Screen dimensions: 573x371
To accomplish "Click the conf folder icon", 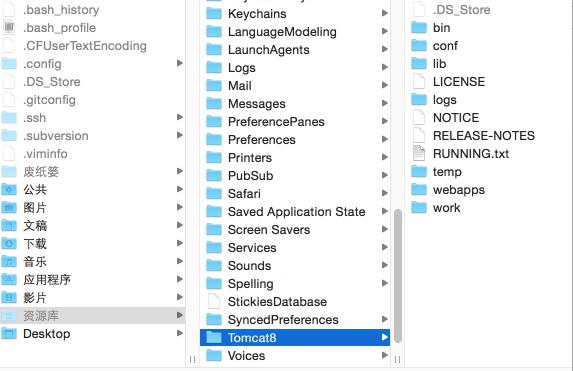I will tap(419, 46).
